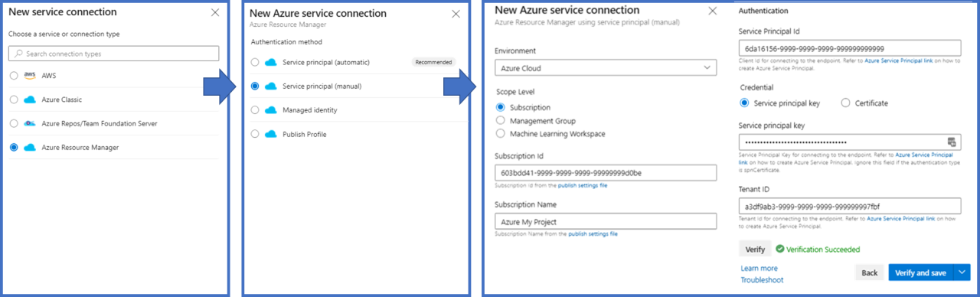Image resolution: width=980 pixels, height=297 pixels.
Task: Open the Troubleshoot link
Action: [762, 280]
